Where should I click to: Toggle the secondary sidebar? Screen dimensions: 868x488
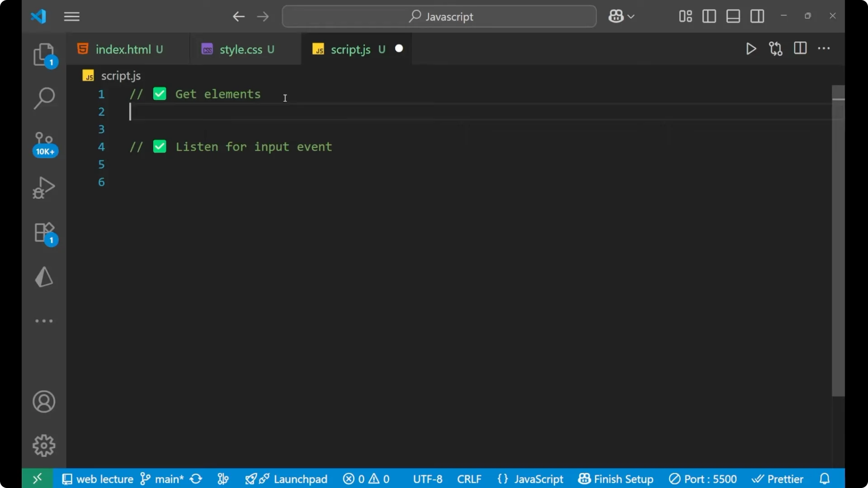[757, 16]
